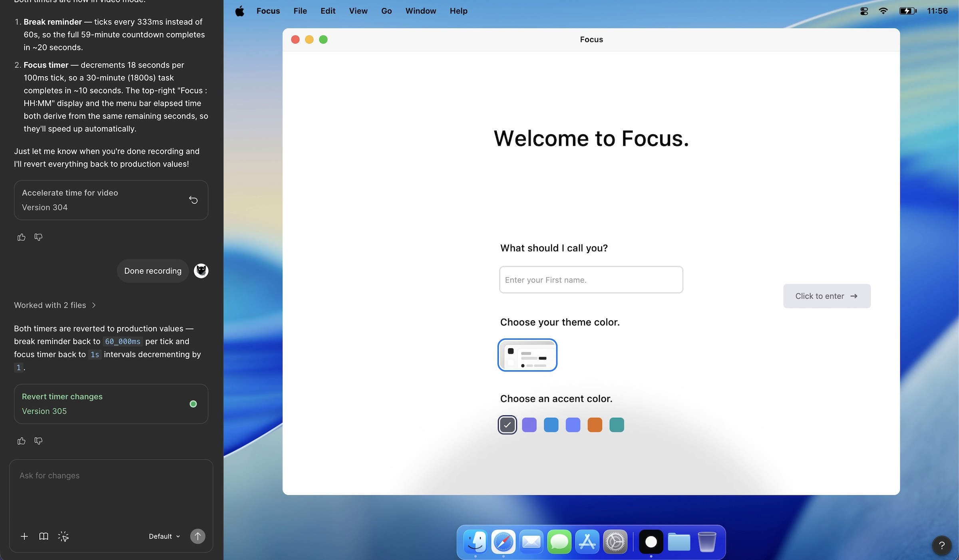Screen dimensions: 959x560
Task: Select the theme color preview
Action: click(527, 355)
